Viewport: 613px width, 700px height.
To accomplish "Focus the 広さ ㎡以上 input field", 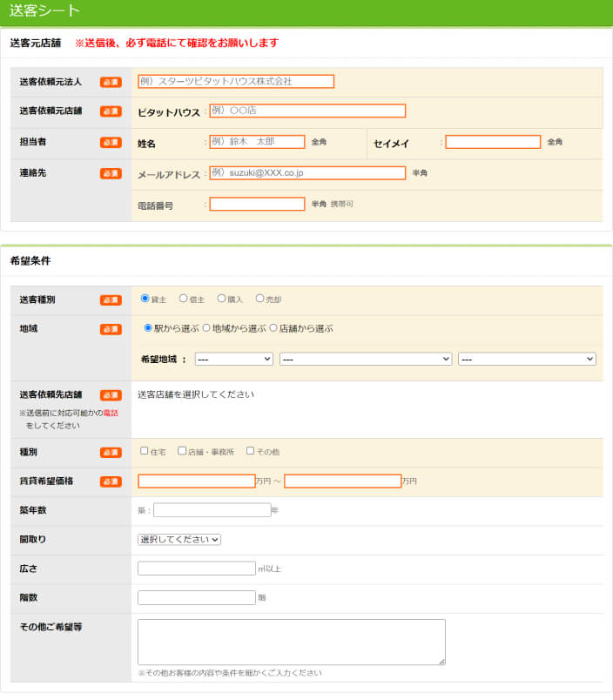I will pyautogui.click(x=197, y=569).
